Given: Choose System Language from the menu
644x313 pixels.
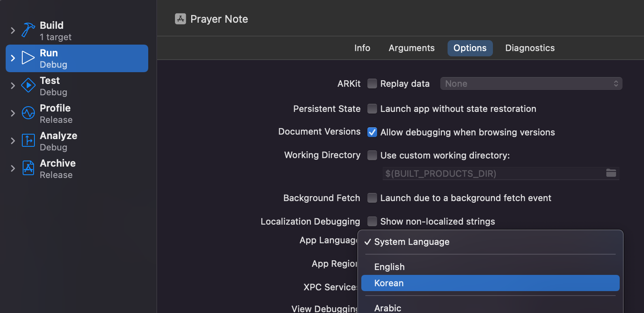Looking at the screenshot, I should coord(490,242).
